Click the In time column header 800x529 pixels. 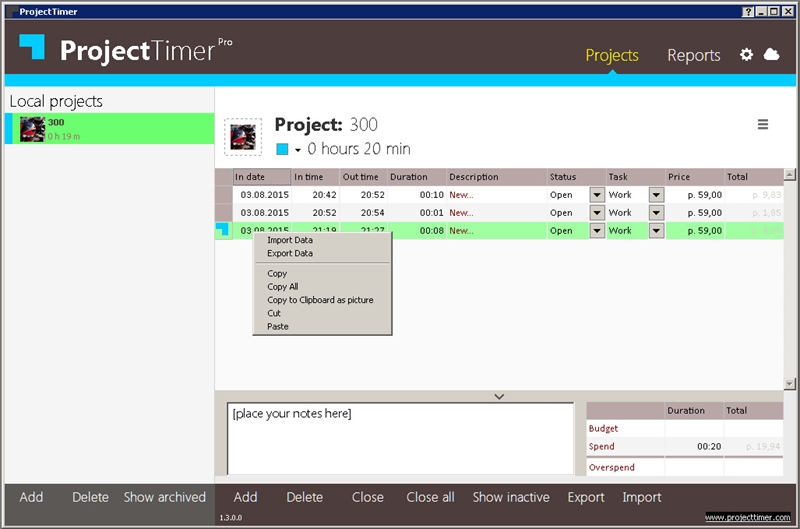tap(315, 177)
